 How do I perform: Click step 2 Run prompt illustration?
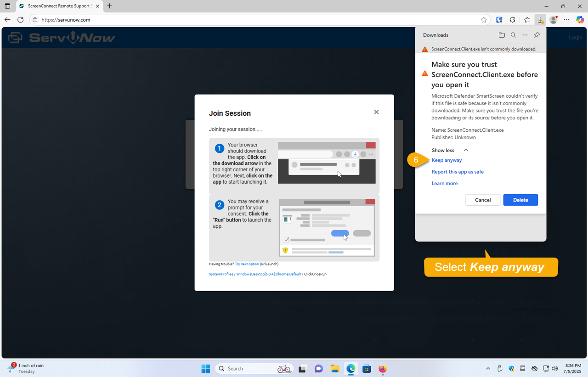(327, 228)
